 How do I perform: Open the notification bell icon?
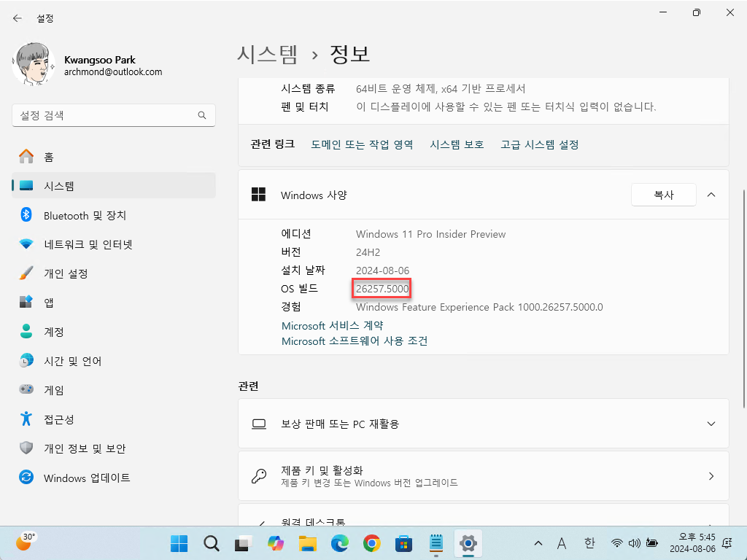click(728, 542)
